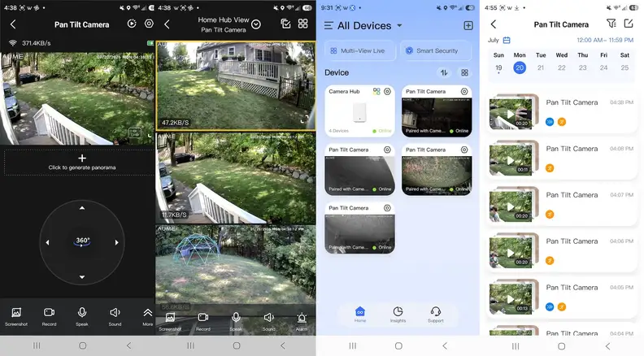Expand the All Devices dropdown arrow
The height and width of the screenshot is (356, 644).
point(399,25)
